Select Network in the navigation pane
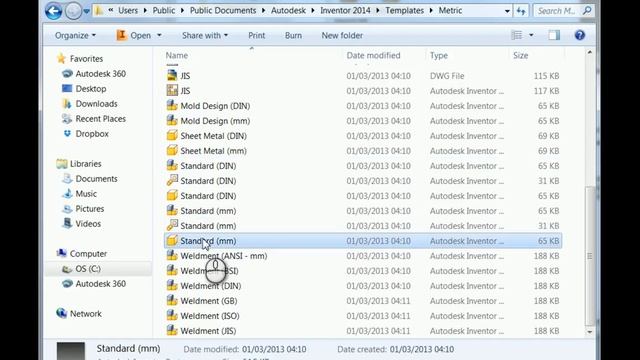Image resolution: width=640 pixels, height=360 pixels. (86, 314)
